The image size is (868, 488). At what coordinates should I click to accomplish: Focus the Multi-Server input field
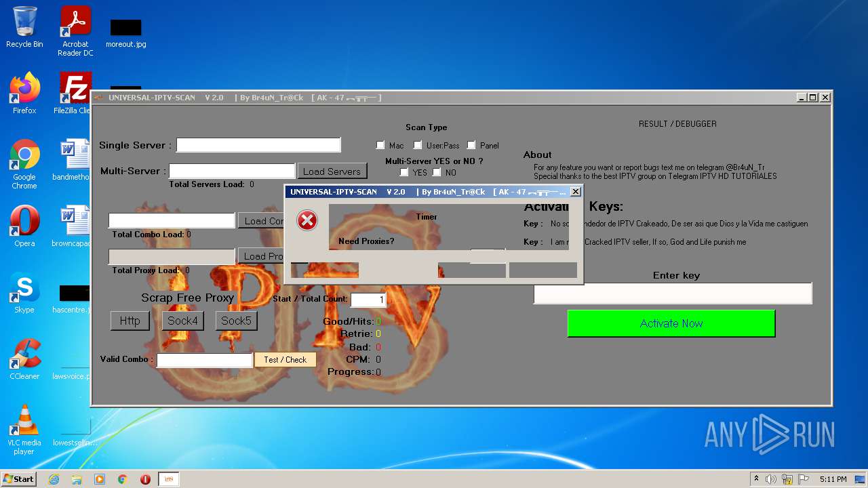pyautogui.click(x=232, y=171)
